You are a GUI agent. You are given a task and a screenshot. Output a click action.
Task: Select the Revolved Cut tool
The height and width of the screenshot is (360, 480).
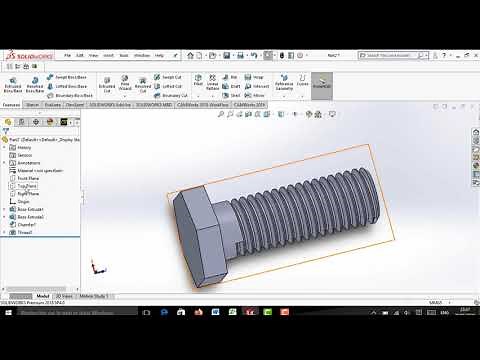pyautogui.click(x=143, y=85)
